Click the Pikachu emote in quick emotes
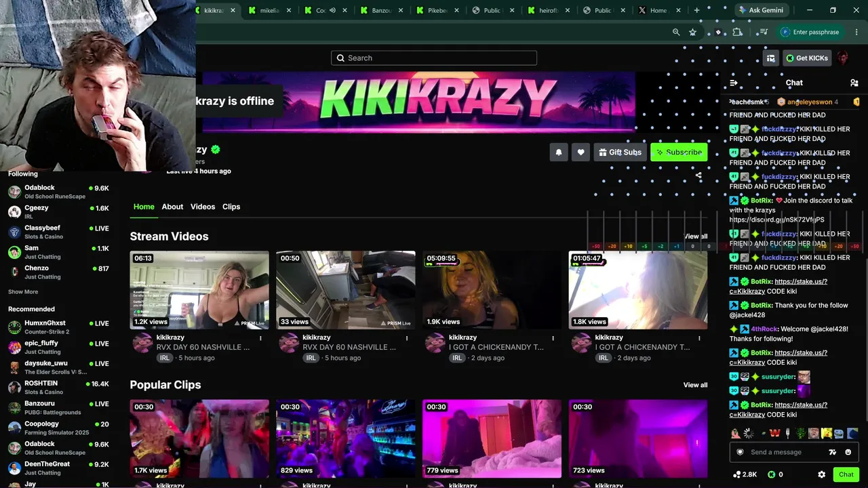Viewport: 868px width, 488px height. point(827,433)
